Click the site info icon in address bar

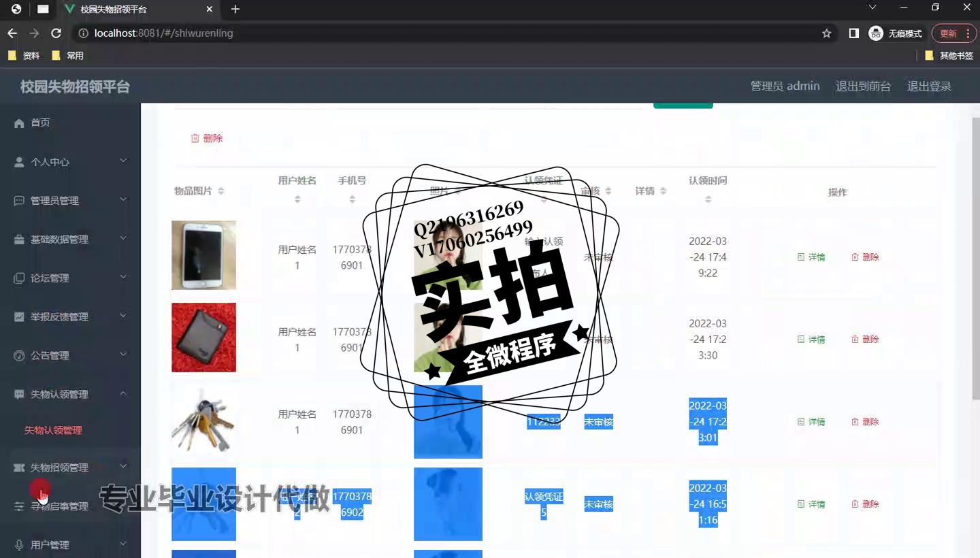(x=83, y=33)
